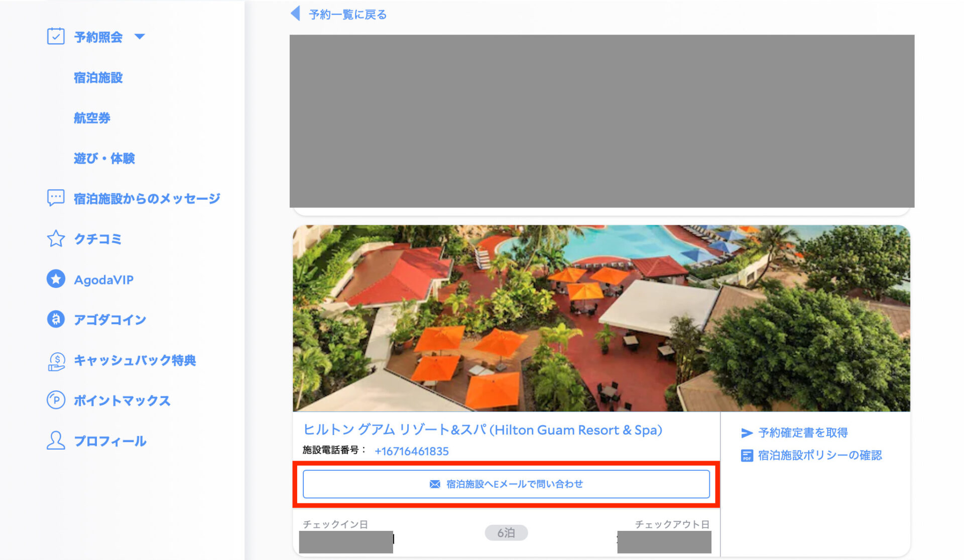
Task: Click 施設電話番号 label
Action: tap(334, 450)
